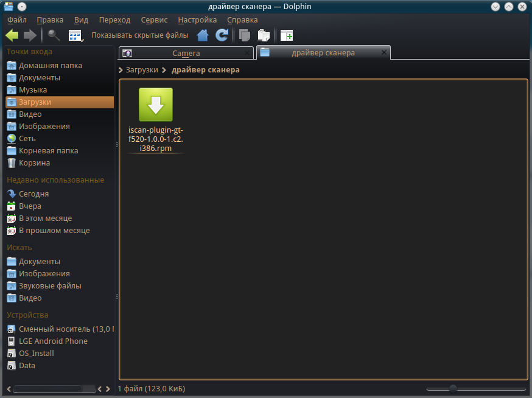Click status text '1 файл (123,0 КиБ)'
The image size is (532, 398).
click(152, 389)
